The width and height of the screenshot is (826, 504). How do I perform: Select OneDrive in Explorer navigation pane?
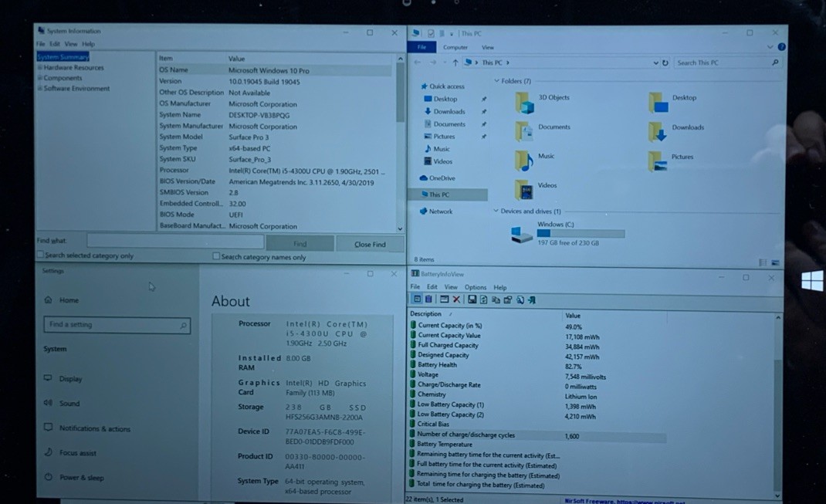pyautogui.click(x=437, y=178)
